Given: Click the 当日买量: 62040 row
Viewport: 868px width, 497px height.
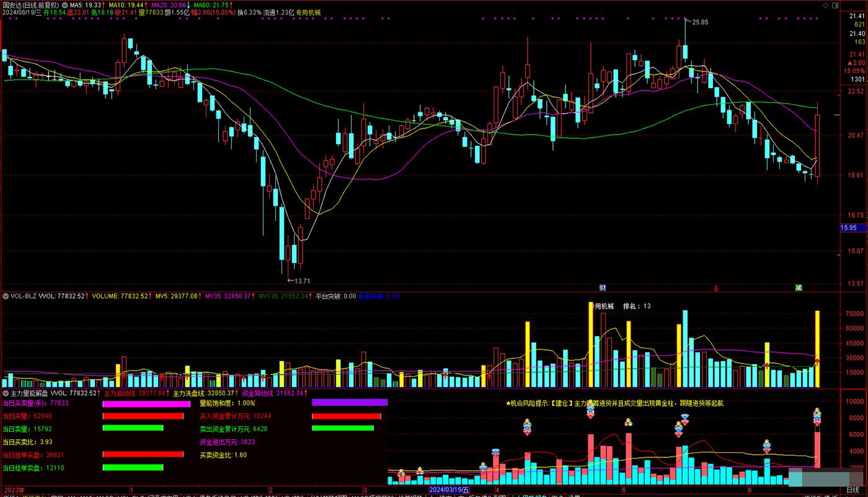Looking at the screenshot, I should pos(27,416).
